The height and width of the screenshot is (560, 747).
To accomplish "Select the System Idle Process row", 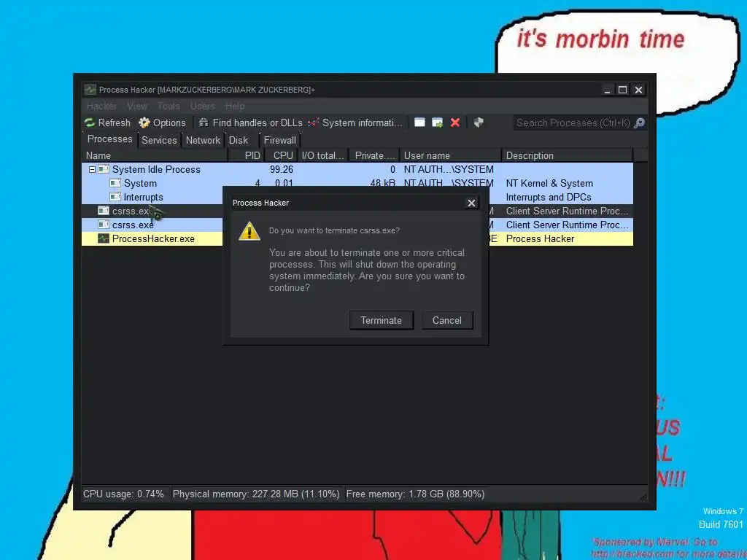I will pyautogui.click(x=357, y=169).
